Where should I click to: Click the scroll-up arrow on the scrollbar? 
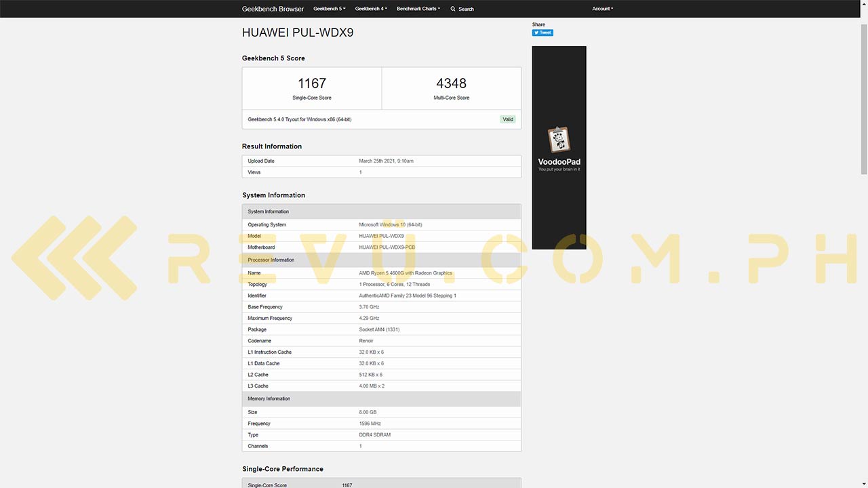coord(863,4)
